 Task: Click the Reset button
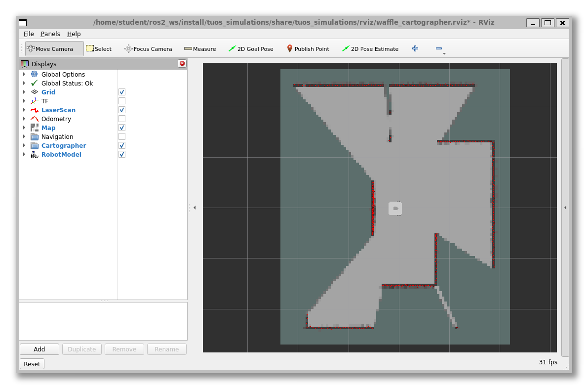point(32,364)
